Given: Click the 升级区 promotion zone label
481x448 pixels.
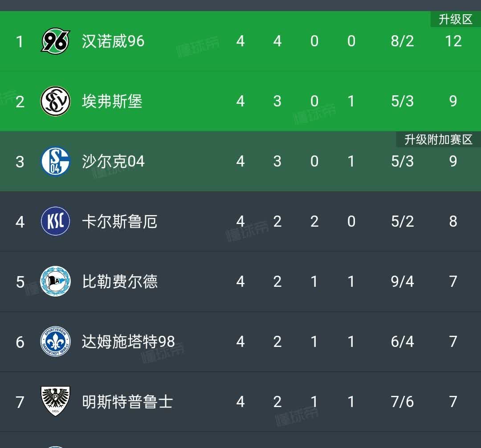Looking at the screenshot, I should 455,20.
